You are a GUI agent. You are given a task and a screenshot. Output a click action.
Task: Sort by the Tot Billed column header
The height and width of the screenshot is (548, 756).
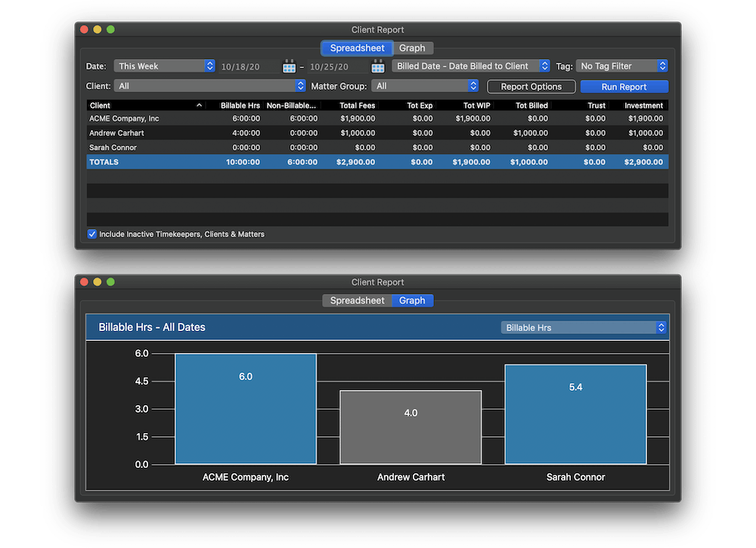pyautogui.click(x=531, y=105)
